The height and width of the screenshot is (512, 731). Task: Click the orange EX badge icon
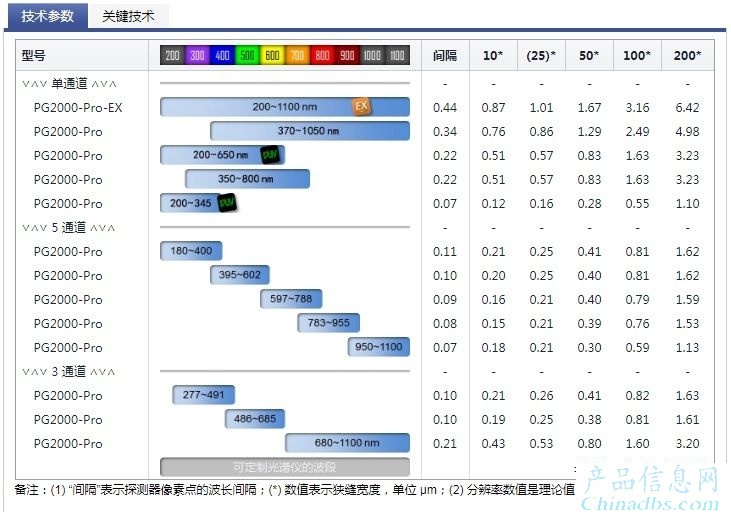[x=361, y=106]
